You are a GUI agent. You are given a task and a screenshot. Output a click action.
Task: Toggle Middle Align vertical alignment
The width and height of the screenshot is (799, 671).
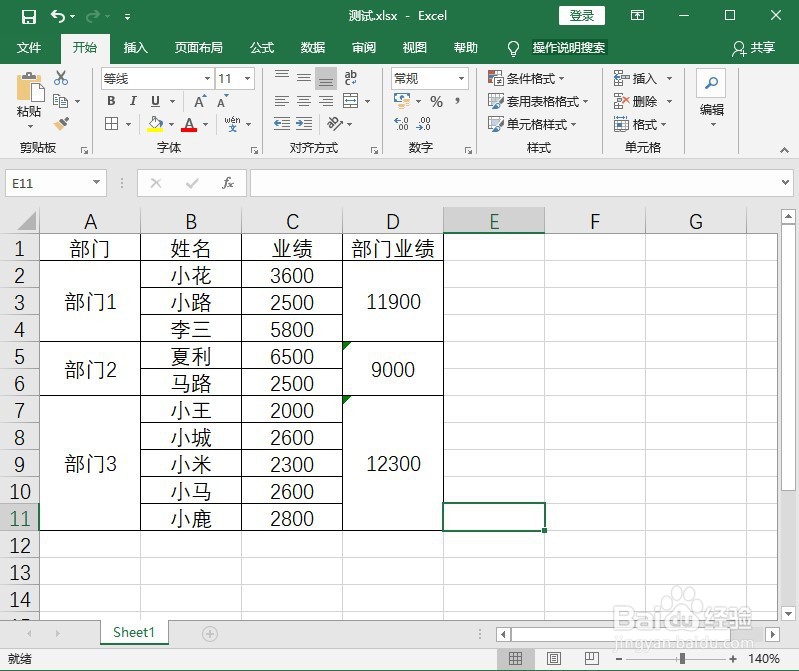pyautogui.click(x=304, y=78)
